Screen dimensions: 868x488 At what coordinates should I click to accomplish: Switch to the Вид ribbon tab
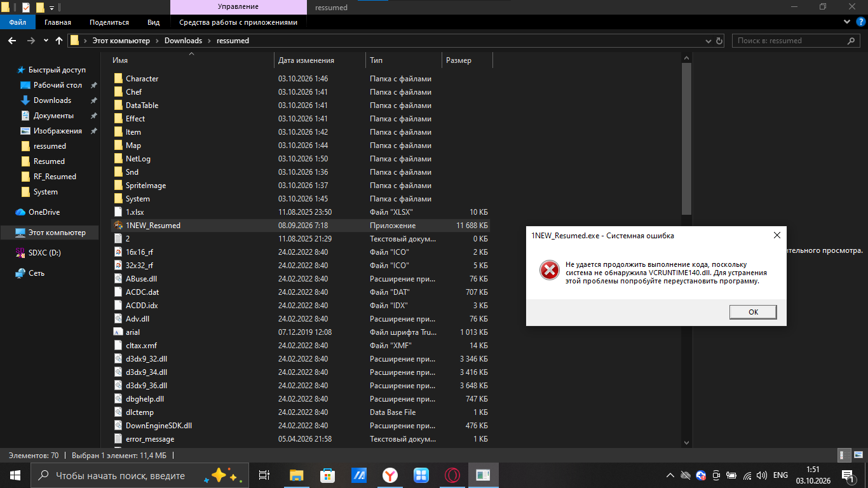(x=153, y=22)
